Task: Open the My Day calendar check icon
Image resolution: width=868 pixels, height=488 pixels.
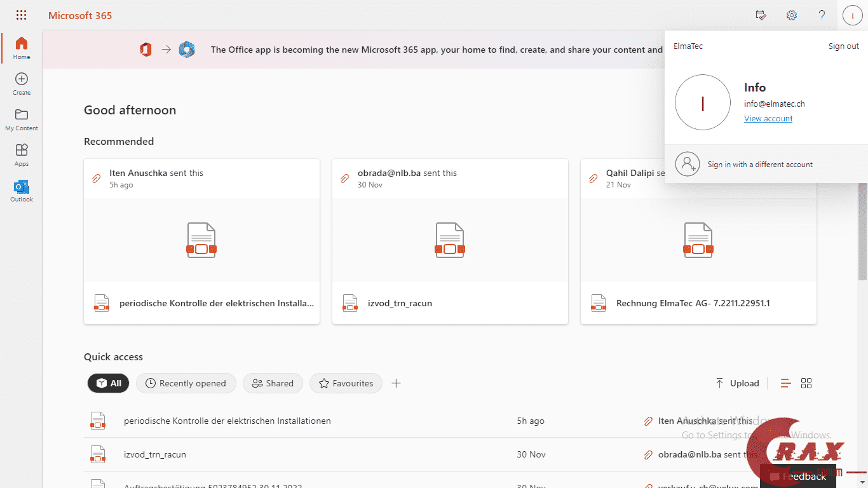Action: [761, 15]
